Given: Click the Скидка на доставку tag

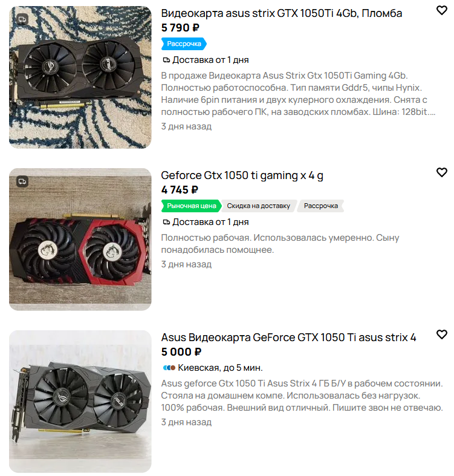Looking at the screenshot, I should 259,206.
